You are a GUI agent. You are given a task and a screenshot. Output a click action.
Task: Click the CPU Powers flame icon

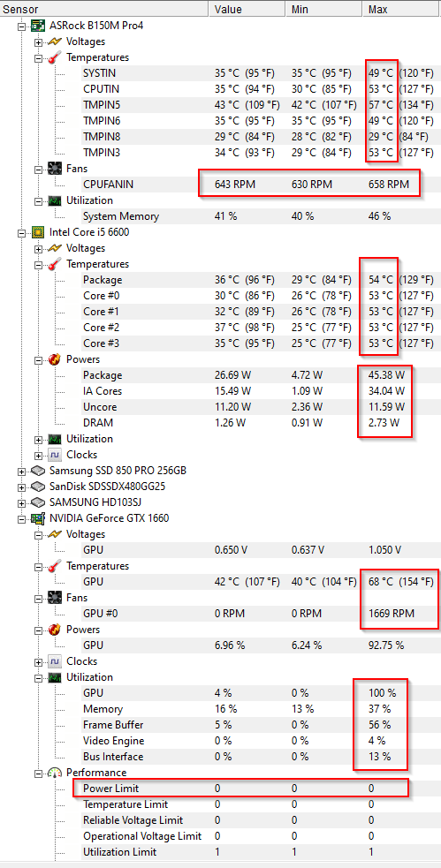[x=56, y=359]
